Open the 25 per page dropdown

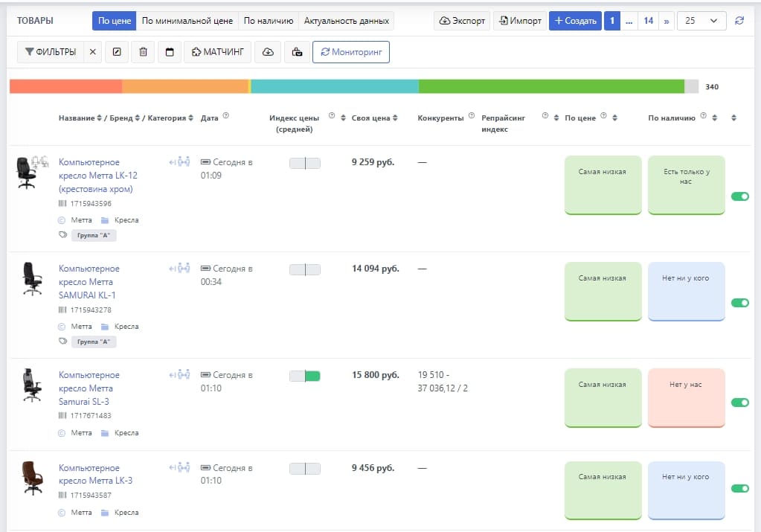[x=701, y=21]
